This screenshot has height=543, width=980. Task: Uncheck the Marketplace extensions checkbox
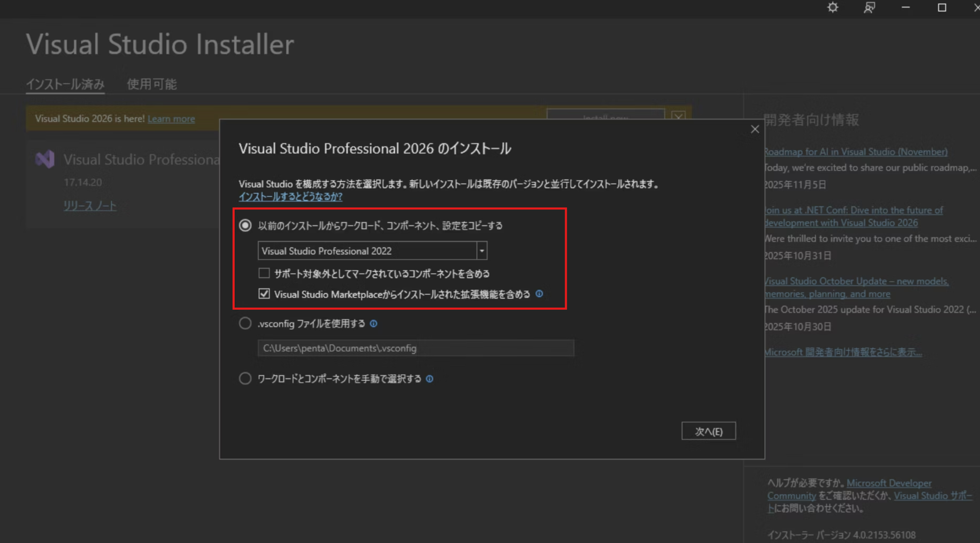(264, 294)
